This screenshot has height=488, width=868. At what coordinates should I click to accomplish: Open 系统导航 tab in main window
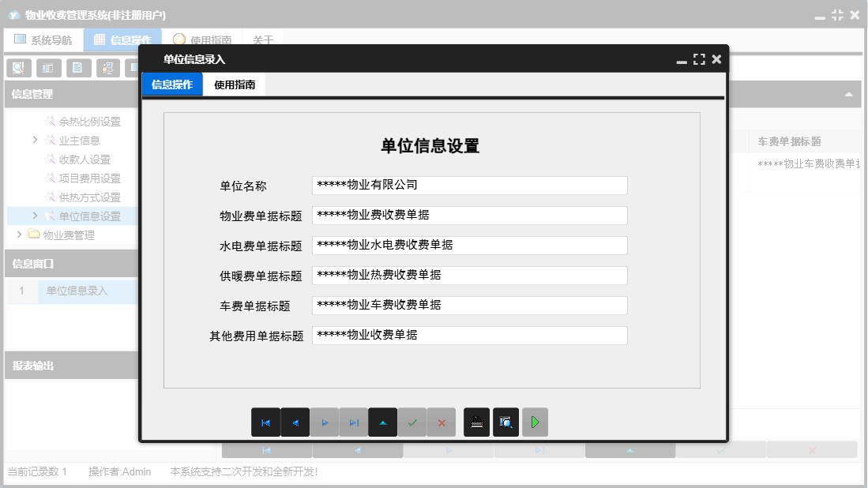tap(43, 39)
